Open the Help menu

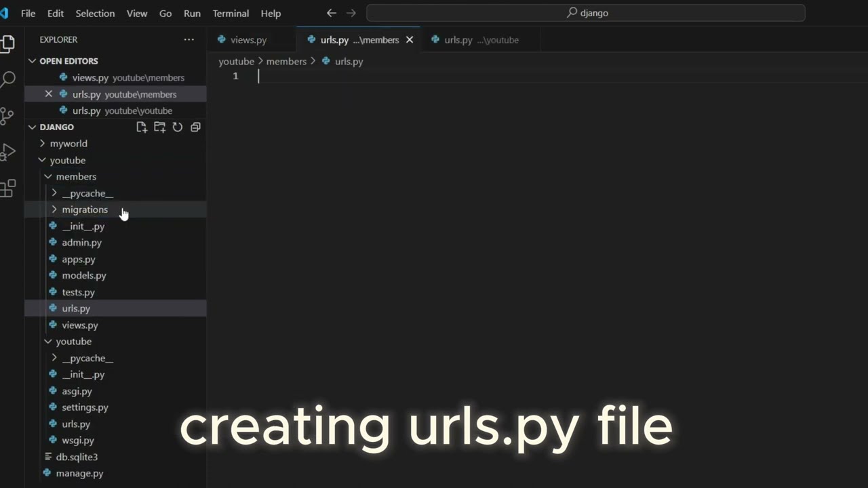pos(271,13)
